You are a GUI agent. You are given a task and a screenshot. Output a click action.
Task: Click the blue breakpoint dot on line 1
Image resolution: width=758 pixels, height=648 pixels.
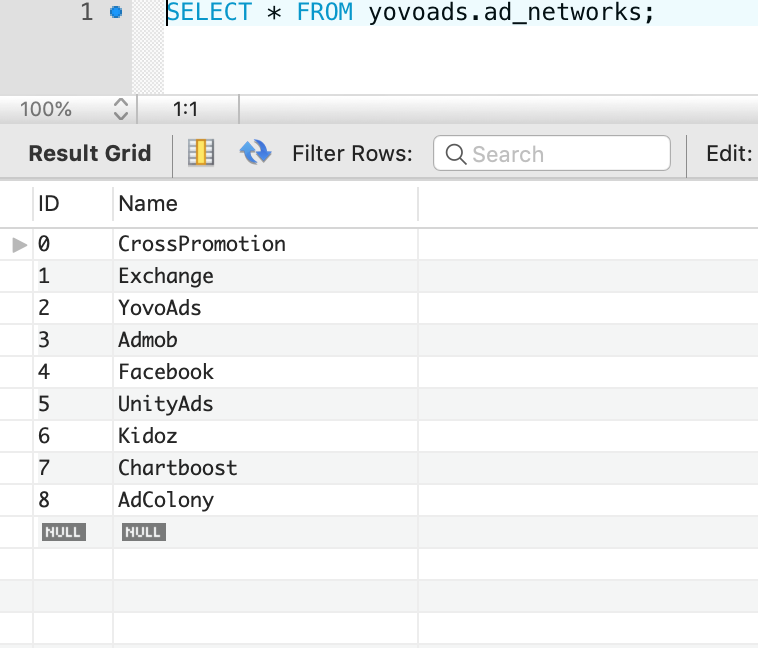point(115,13)
